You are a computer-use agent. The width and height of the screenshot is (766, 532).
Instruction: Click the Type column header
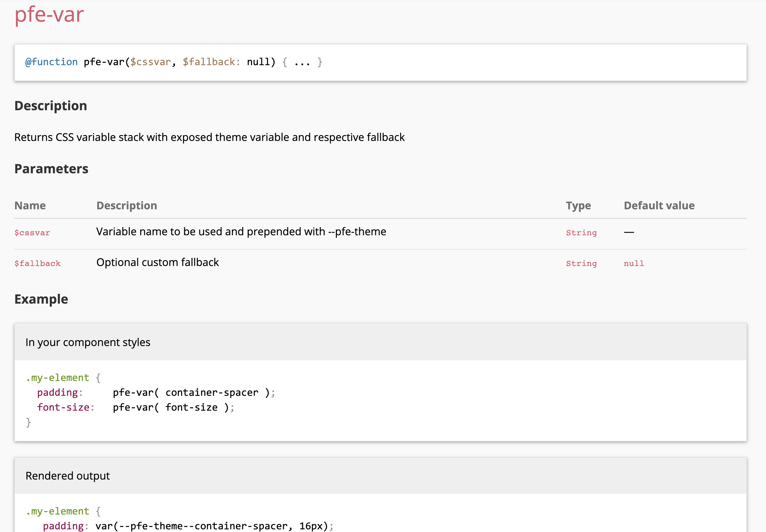(579, 205)
